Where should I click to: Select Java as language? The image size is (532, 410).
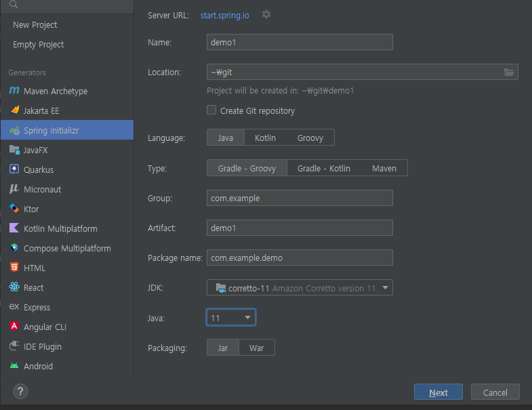point(225,138)
